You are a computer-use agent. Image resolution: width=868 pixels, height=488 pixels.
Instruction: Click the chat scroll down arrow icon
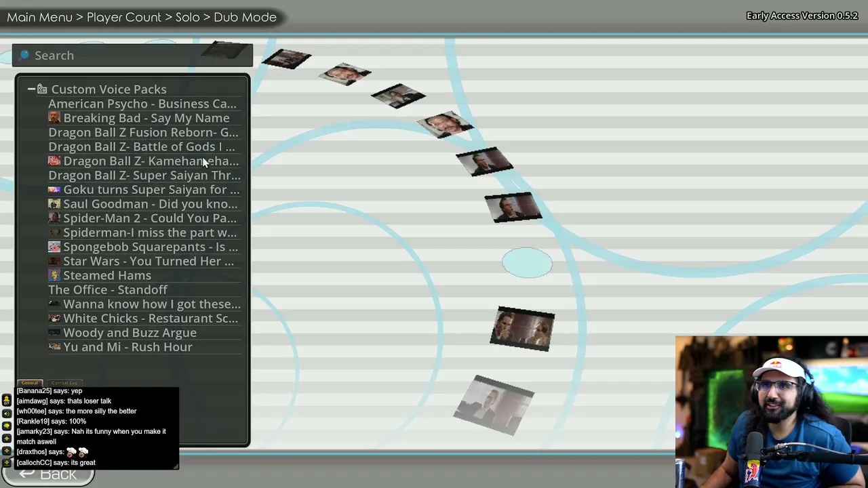pos(7,451)
